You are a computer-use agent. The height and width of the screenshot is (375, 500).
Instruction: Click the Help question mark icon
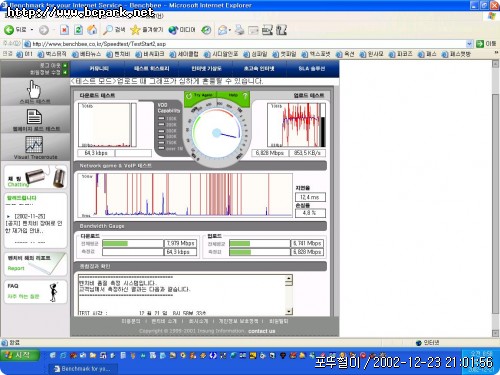[x=245, y=96]
